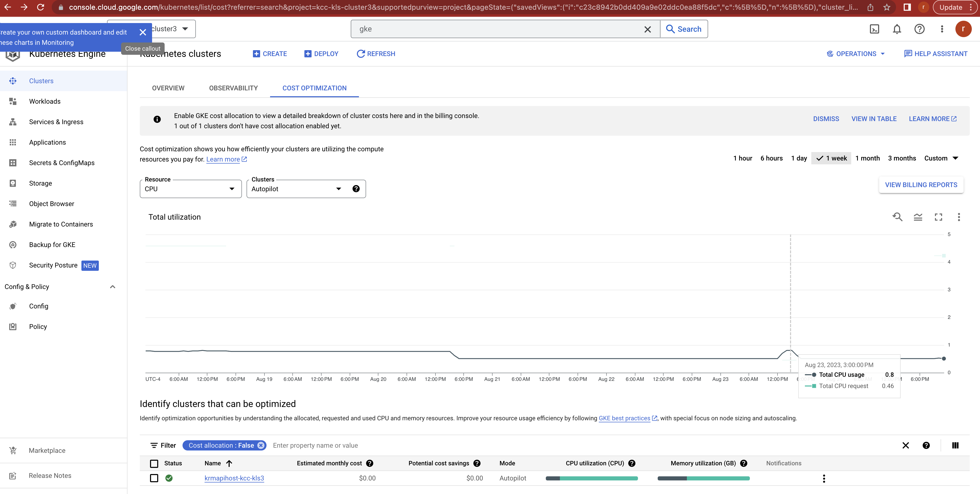Check the select-all checkbox in the table header
This screenshot has width=980, height=494.
pos(154,464)
